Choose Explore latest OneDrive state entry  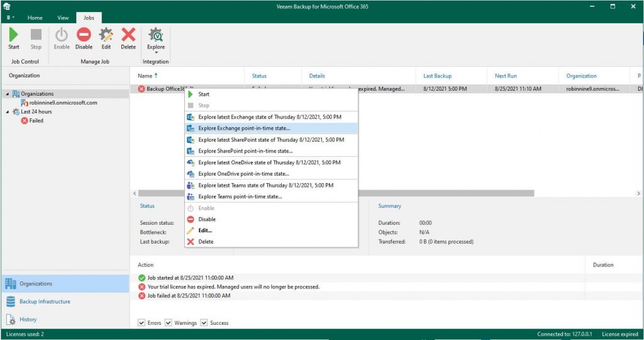coord(271,162)
